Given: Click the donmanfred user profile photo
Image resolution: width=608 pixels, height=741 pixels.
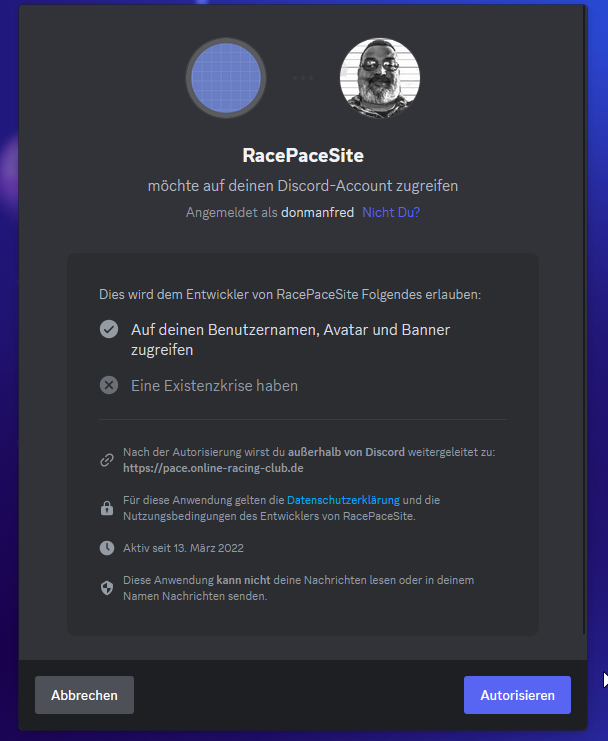Looking at the screenshot, I should click(380, 78).
